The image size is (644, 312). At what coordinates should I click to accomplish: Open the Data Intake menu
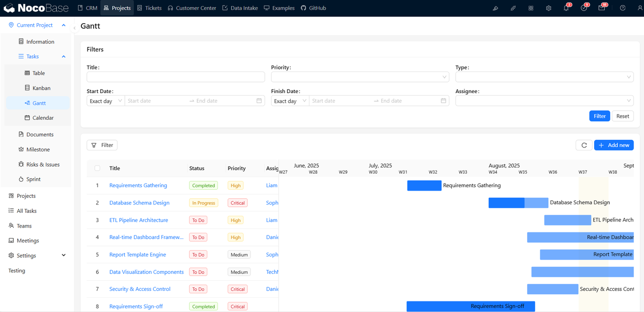click(x=239, y=8)
